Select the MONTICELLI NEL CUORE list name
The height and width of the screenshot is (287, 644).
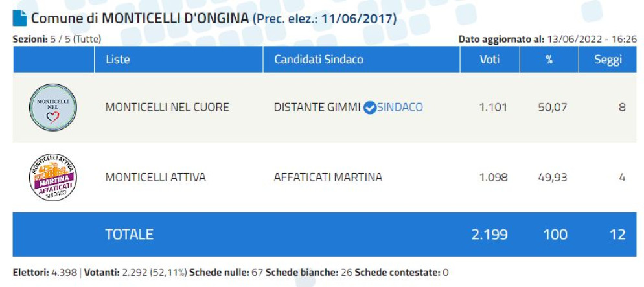[x=167, y=108]
